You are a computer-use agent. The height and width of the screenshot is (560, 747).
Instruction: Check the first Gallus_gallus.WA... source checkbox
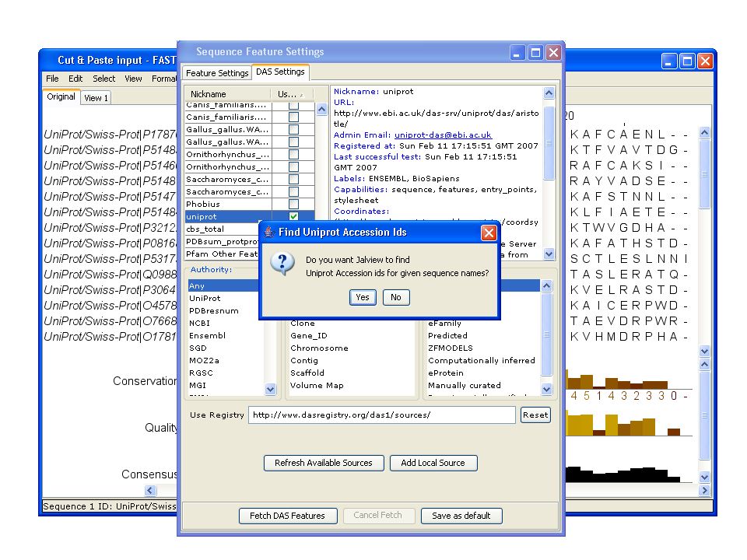pyautogui.click(x=293, y=129)
